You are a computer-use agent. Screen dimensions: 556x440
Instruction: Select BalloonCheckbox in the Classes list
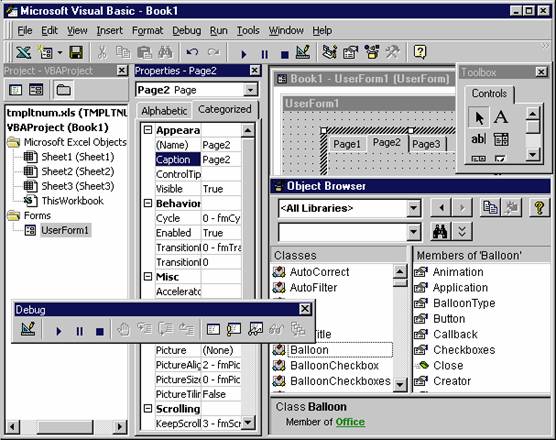(x=334, y=366)
